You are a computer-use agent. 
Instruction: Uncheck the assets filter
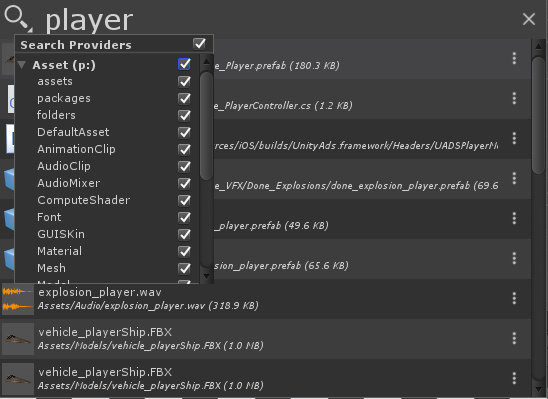point(184,82)
